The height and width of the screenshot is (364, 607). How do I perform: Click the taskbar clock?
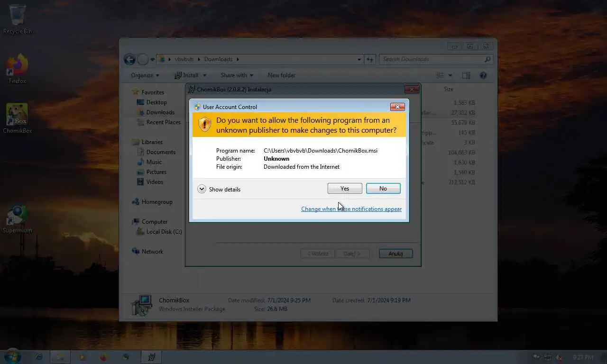(x=583, y=357)
